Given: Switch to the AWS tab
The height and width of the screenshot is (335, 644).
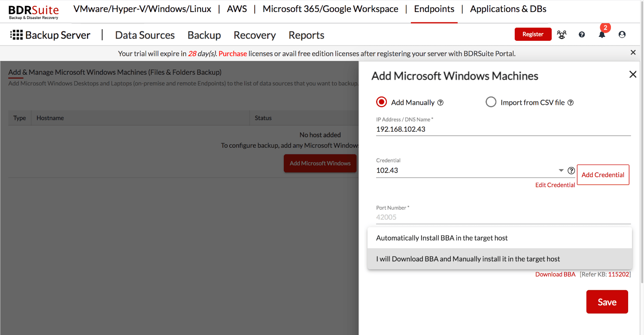Looking at the screenshot, I should point(237,9).
